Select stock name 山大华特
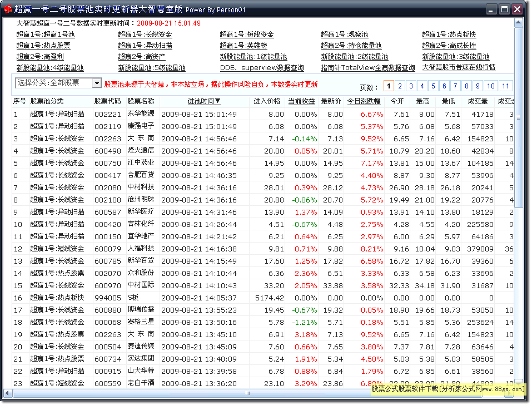 tap(141, 371)
